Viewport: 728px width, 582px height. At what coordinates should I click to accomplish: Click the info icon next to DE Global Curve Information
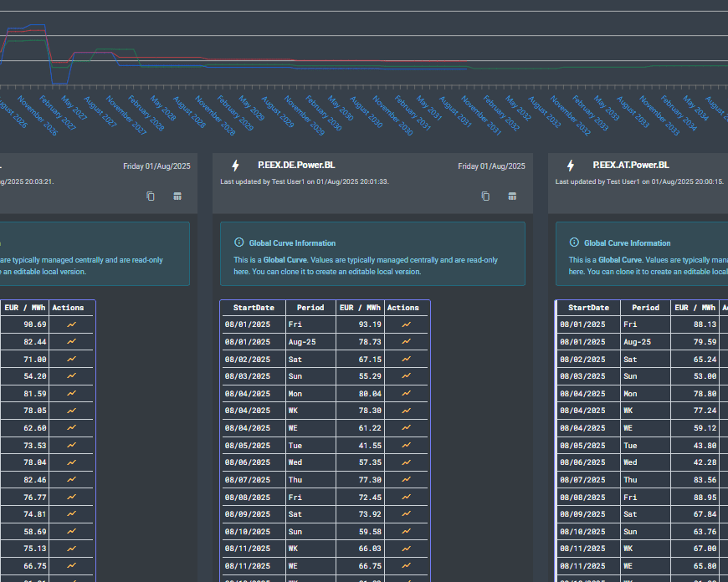tap(239, 242)
